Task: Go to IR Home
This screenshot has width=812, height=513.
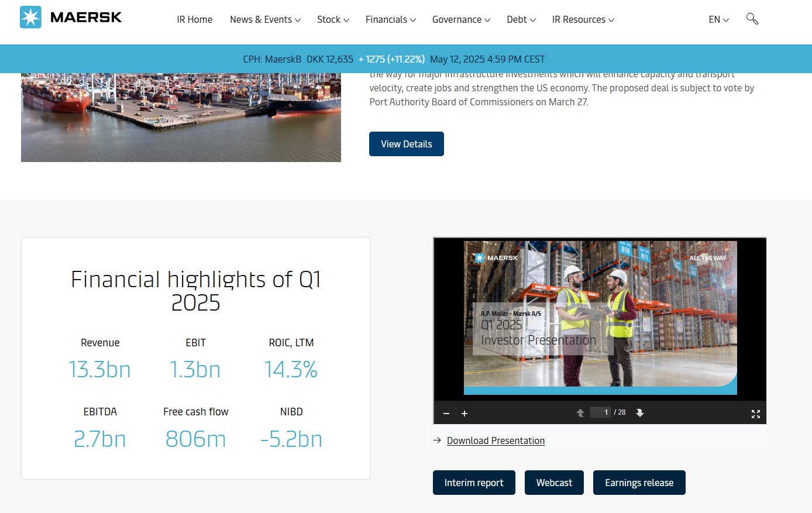Action: pos(195,19)
